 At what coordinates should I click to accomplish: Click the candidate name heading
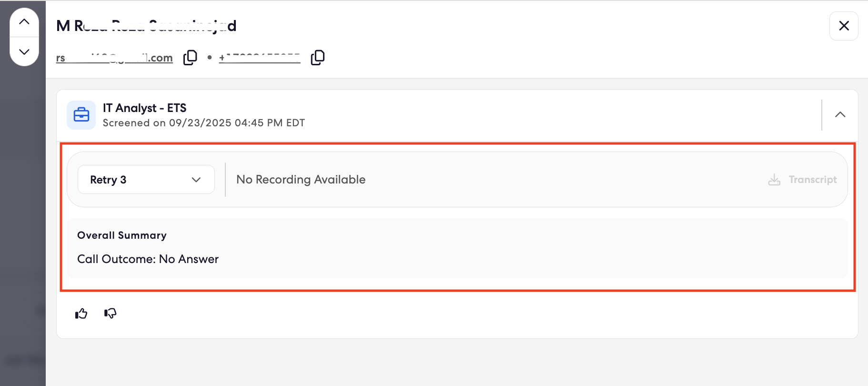pos(146,26)
